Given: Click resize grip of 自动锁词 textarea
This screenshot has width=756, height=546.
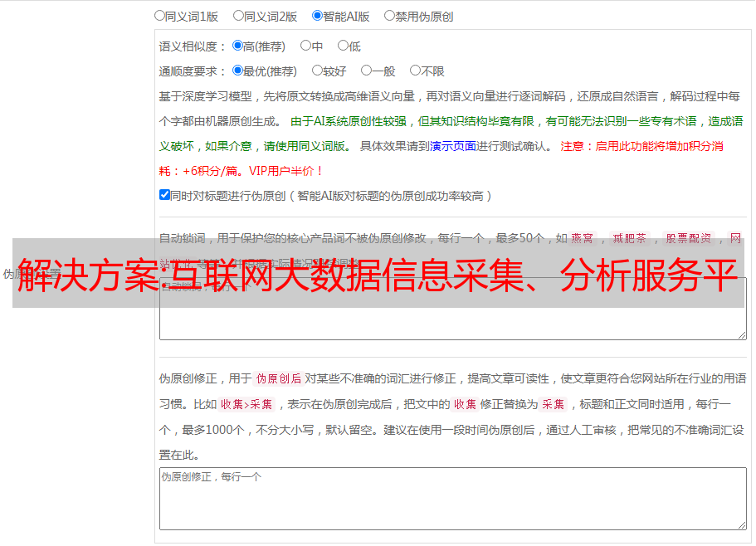Looking at the screenshot, I should coord(742,335).
